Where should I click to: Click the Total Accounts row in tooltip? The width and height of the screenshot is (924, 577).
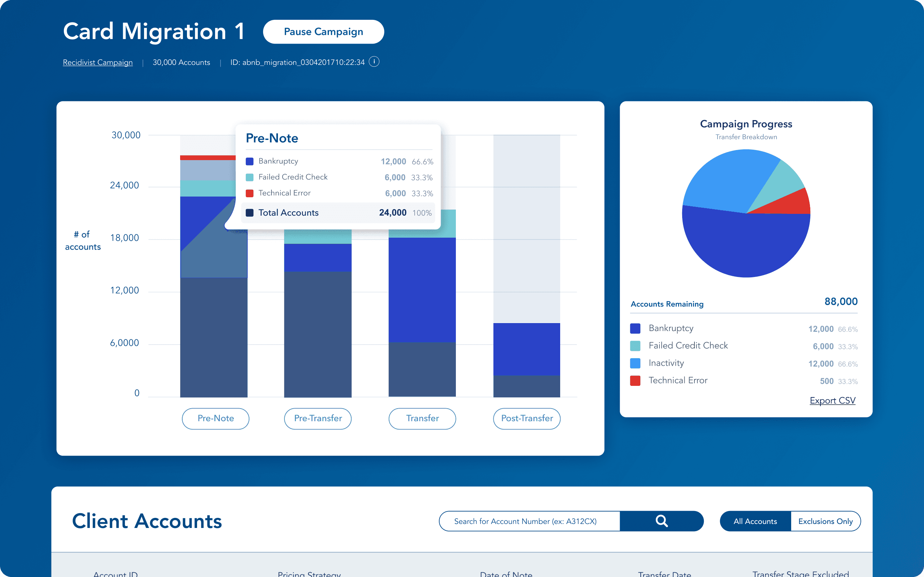click(338, 212)
